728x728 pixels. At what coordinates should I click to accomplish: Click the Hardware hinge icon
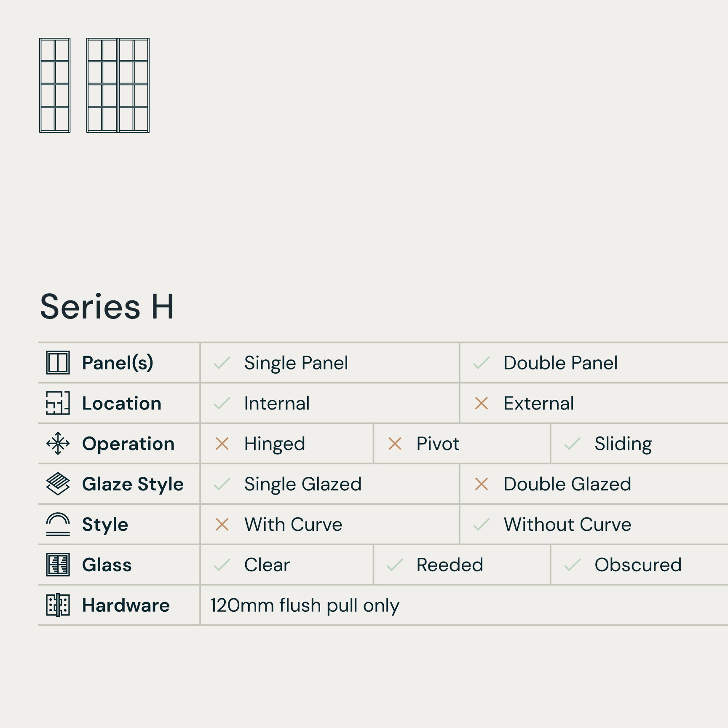click(58, 605)
